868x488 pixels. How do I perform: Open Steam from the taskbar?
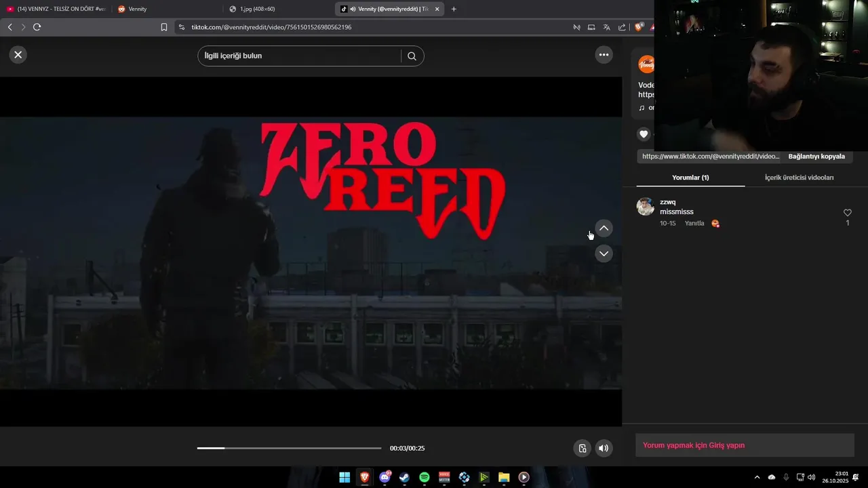404,477
